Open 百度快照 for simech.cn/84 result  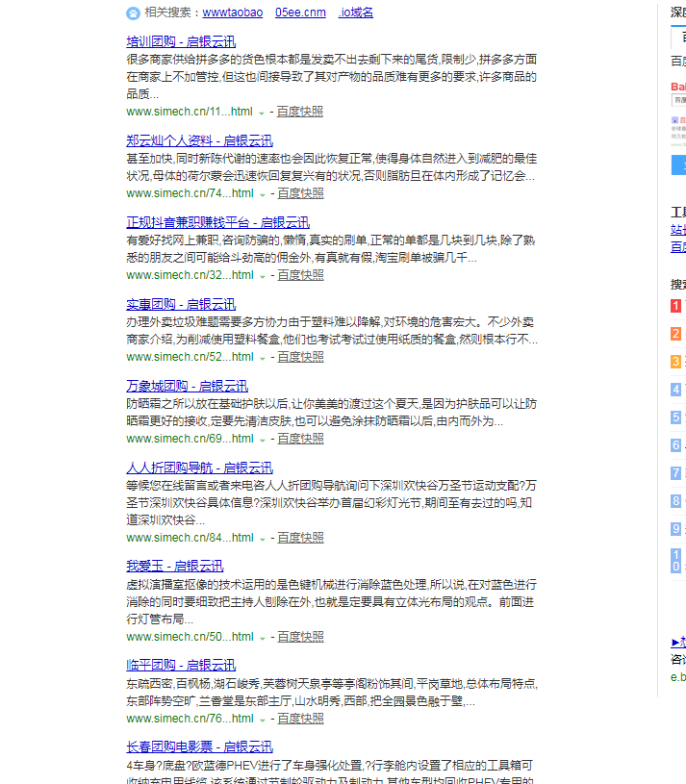300,538
